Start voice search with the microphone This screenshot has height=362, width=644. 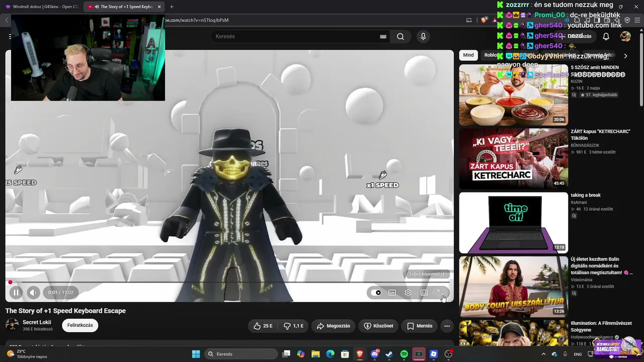[423, 36]
